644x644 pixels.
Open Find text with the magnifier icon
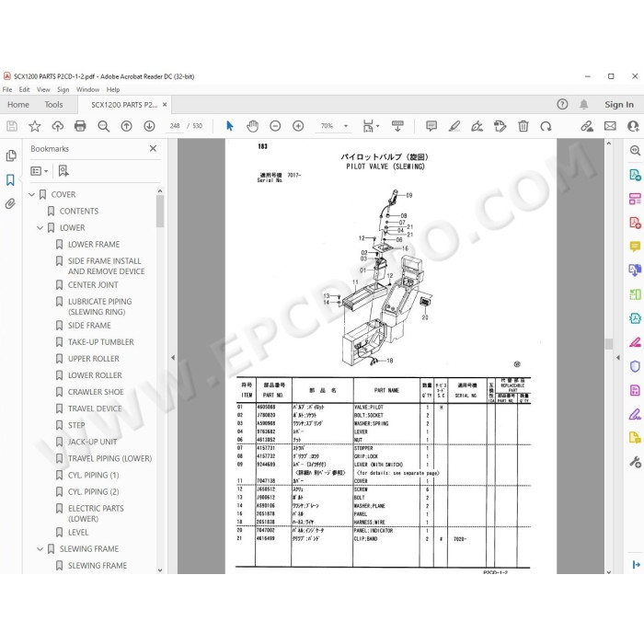coord(103,126)
